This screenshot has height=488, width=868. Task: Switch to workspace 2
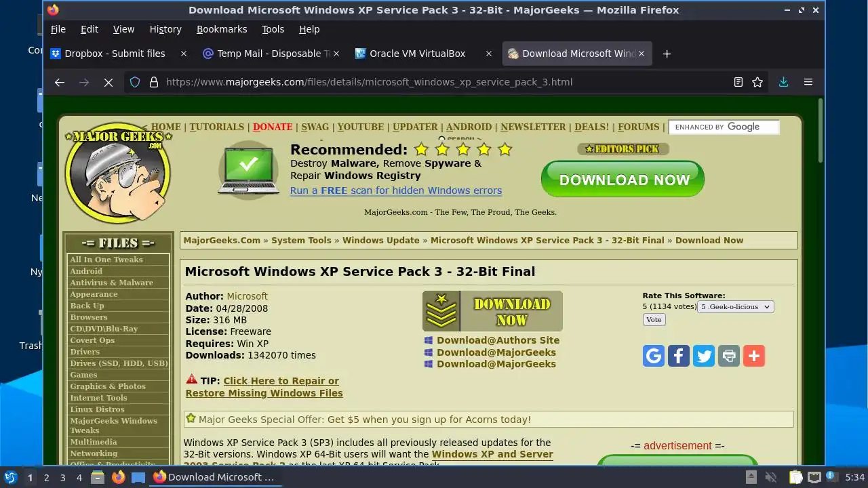(x=46, y=477)
